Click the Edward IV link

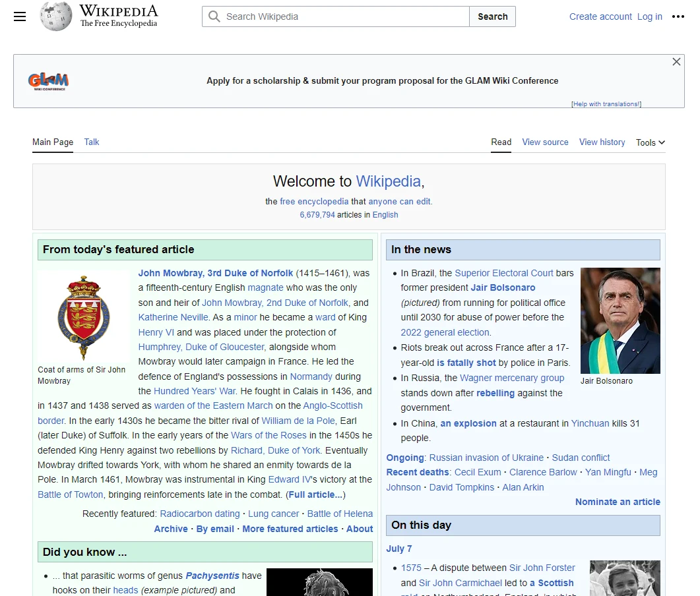point(289,479)
